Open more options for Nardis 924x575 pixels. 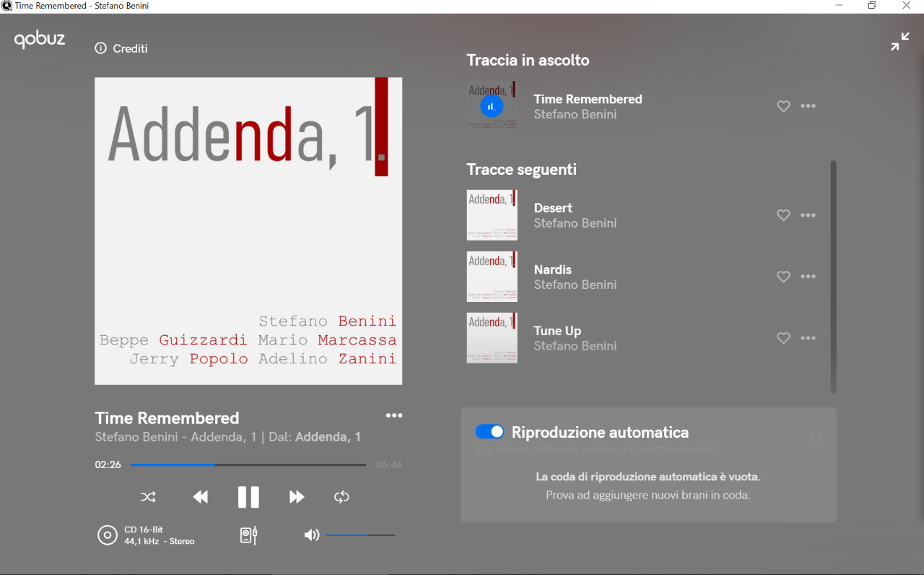click(808, 277)
